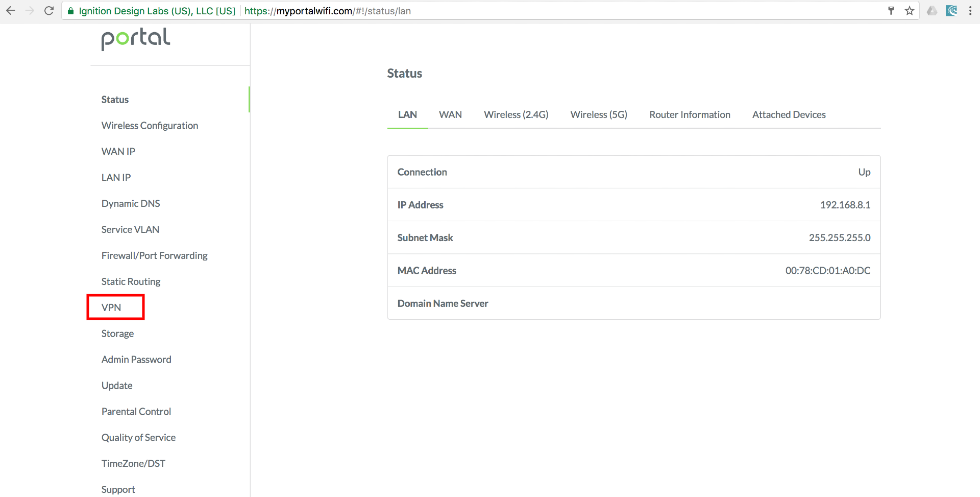
Task: Open VPN settings in the sidebar
Action: pyautogui.click(x=111, y=307)
